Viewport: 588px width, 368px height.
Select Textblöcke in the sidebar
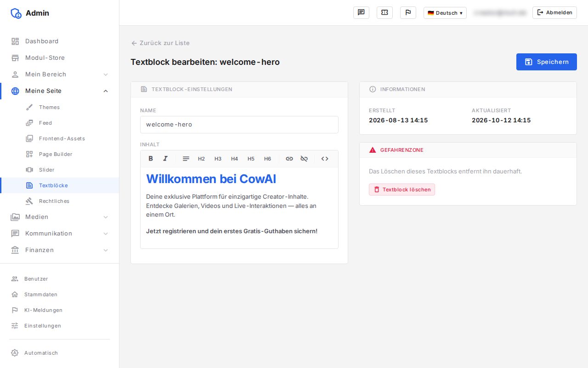(x=60, y=185)
